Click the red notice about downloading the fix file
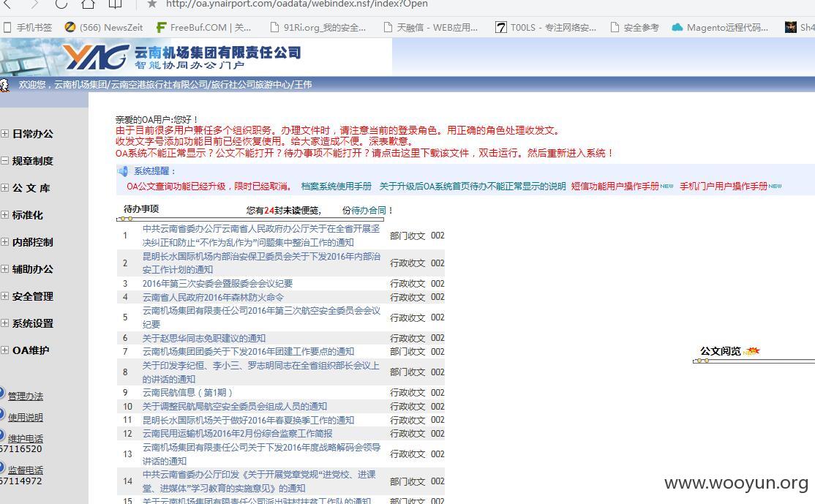Screen dimensions: 815x504 (x=364, y=154)
